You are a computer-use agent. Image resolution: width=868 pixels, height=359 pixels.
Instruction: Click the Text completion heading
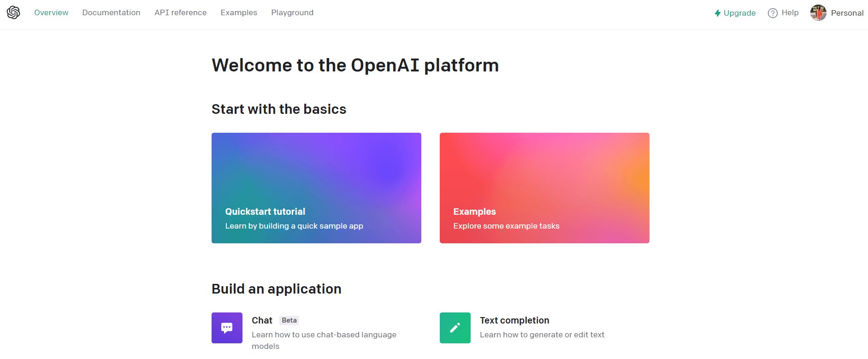(x=514, y=320)
